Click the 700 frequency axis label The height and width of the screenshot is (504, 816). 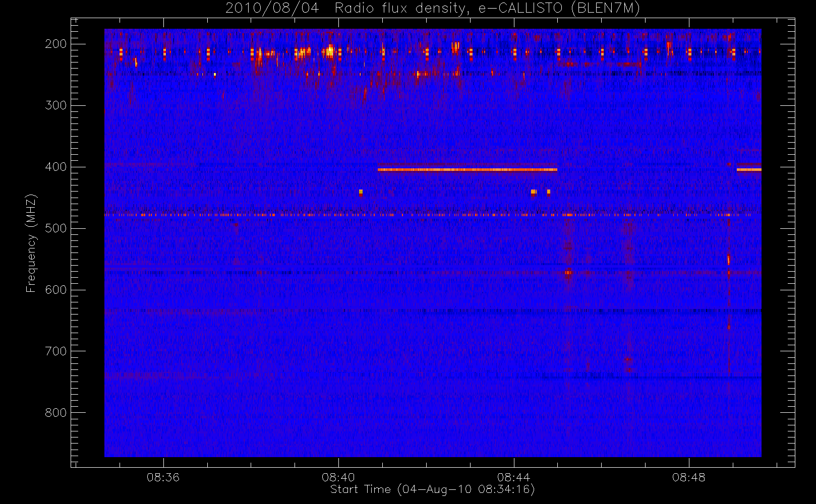(56, 351)
